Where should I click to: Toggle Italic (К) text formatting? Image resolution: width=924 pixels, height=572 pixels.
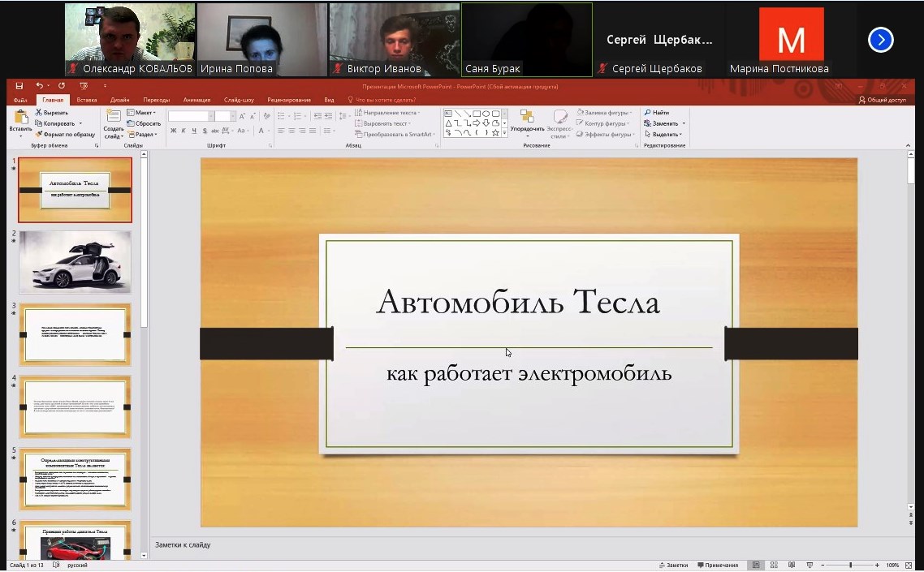[184, 131]
